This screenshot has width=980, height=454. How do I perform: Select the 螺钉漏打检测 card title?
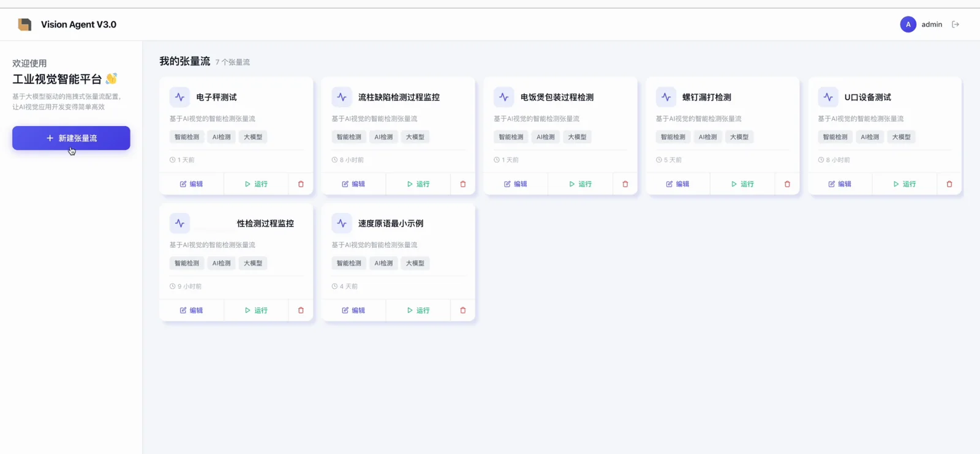coord(707,97)
